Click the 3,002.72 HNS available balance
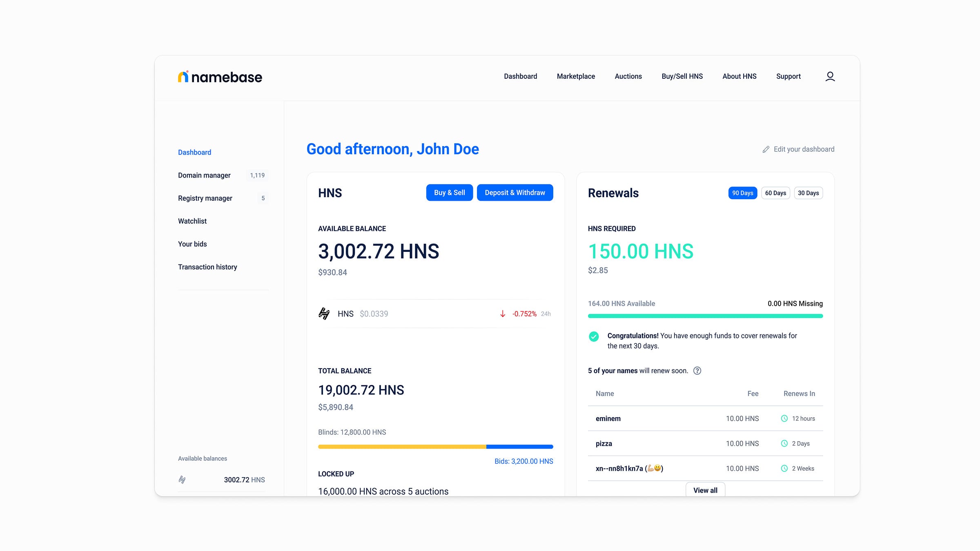Screen dimensions: 980x551 (379, 251)
